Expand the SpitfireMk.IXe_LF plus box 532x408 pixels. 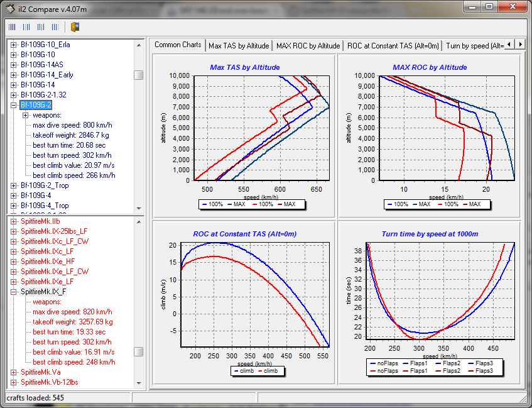(13, 282)
